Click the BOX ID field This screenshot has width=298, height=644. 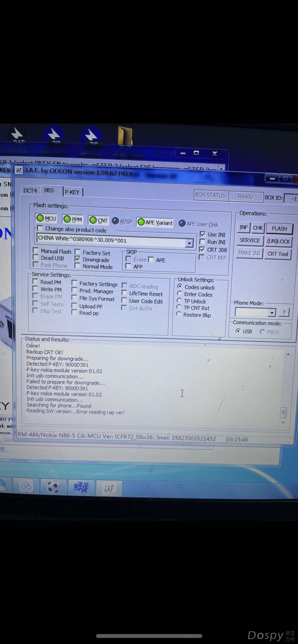(291, 199)
